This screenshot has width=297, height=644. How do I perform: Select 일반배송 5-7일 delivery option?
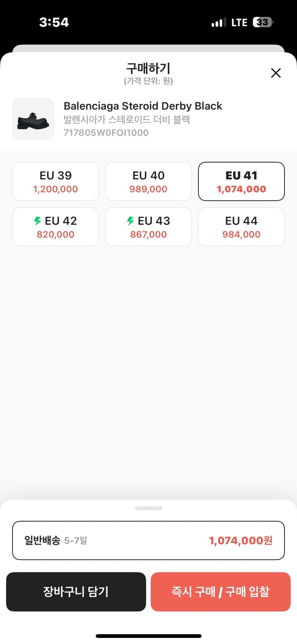coord(148,541)
